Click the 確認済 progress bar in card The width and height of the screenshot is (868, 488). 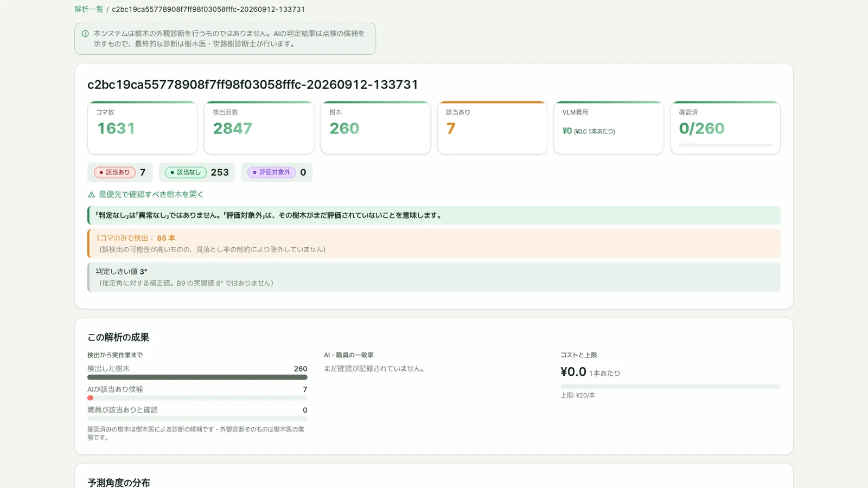(725, 145)
